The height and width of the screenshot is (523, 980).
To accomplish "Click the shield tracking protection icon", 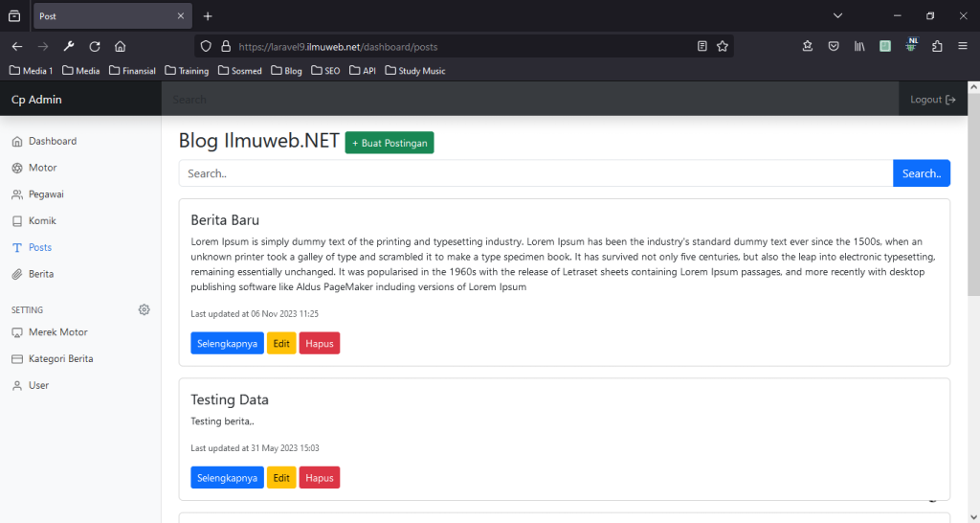I will pyautogui.click(x=205, y=46).
